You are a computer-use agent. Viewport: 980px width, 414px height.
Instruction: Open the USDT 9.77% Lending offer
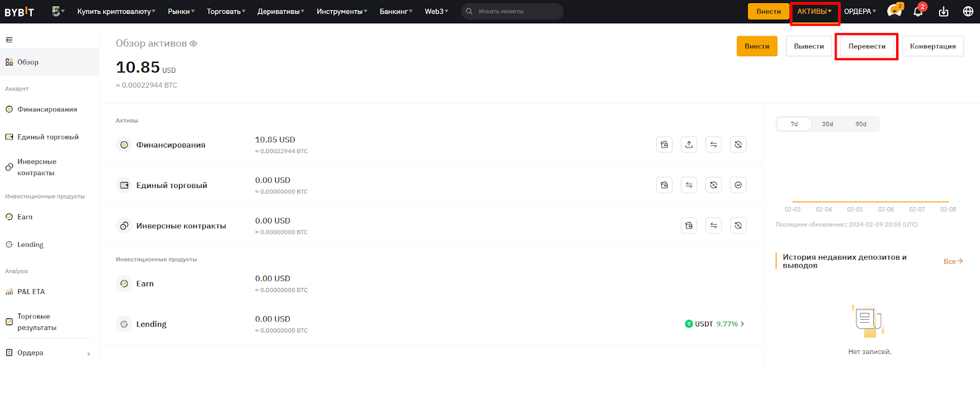(715, 324)
